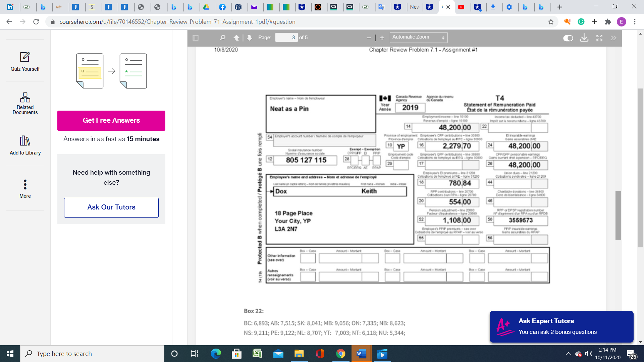Go to the previous page with up arrow
This screenshot has height=362, width=644.
point(237,38)
